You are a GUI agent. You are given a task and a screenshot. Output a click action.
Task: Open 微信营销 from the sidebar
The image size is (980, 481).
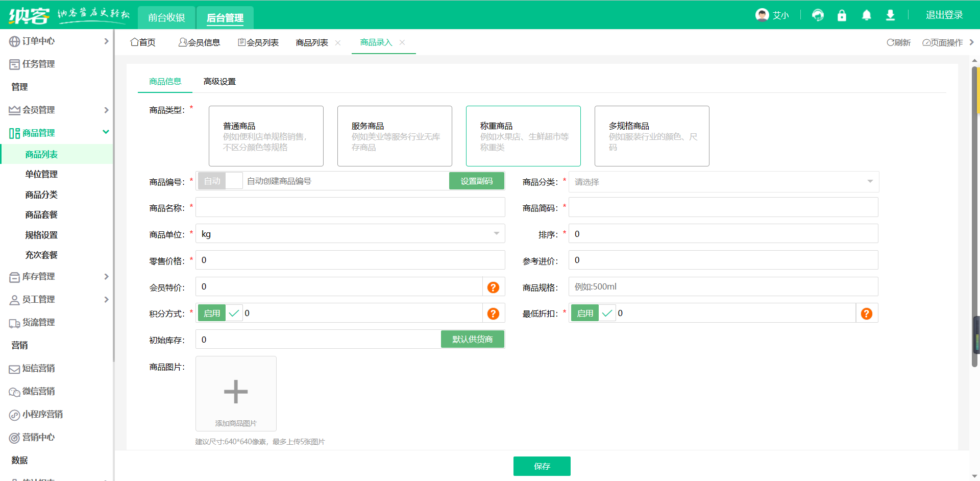click(38, 391)
